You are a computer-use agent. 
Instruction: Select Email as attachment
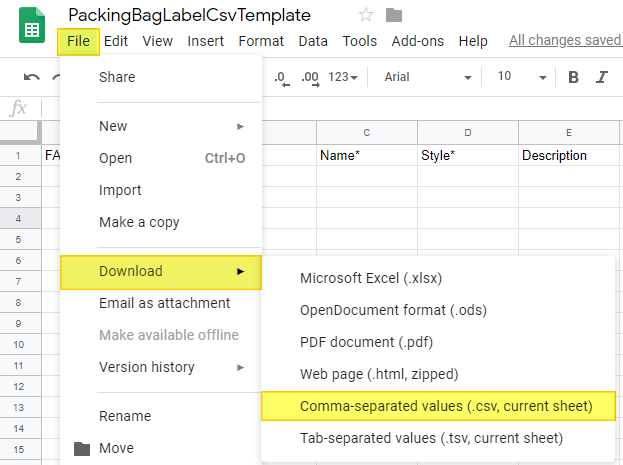pos(161,303)
